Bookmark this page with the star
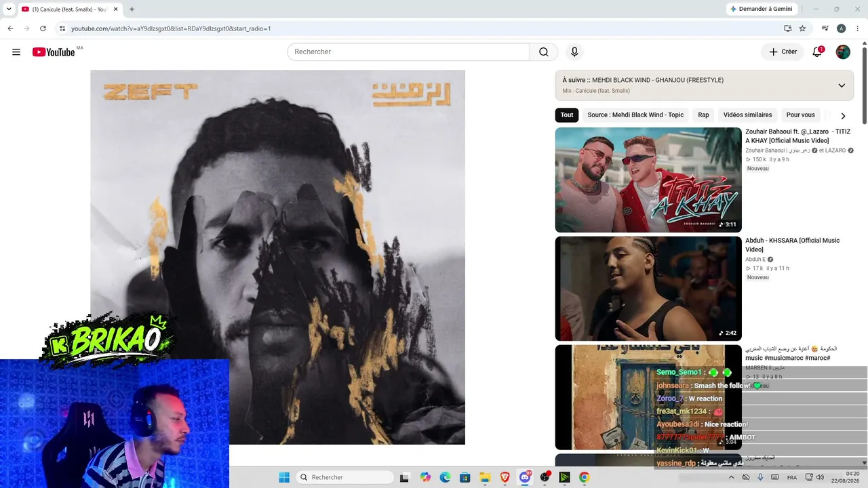The height and width of the screenshot is (488, 868). coord(802,28)
